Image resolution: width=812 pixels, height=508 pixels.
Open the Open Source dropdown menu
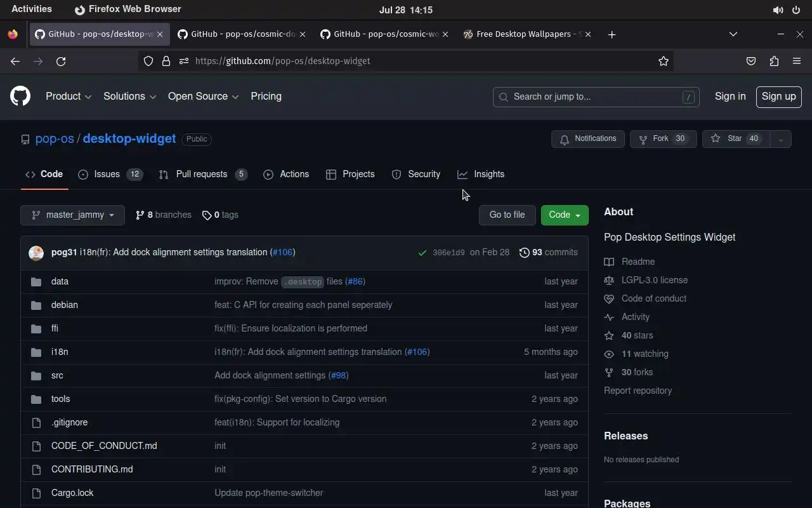point(203,97)
